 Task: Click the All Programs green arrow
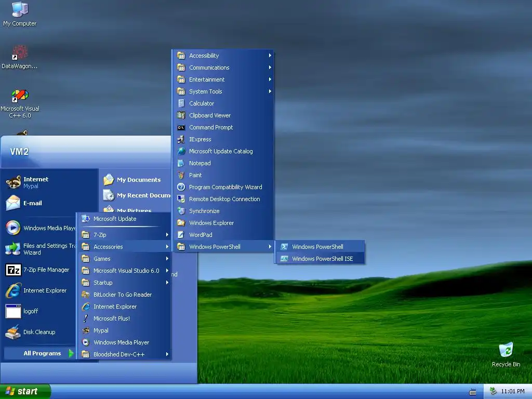point(71,353)
